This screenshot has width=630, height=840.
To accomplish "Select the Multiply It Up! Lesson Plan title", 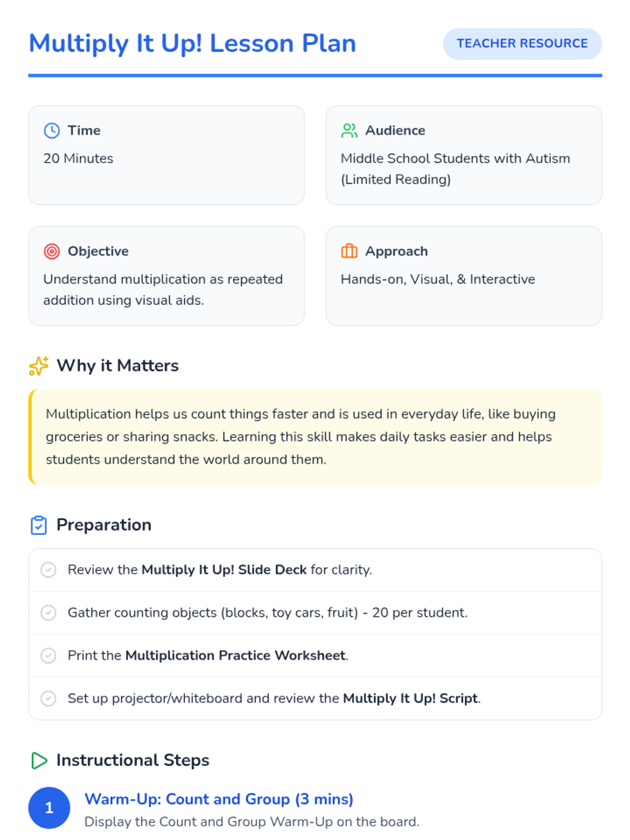I will [x=192, y=44].
